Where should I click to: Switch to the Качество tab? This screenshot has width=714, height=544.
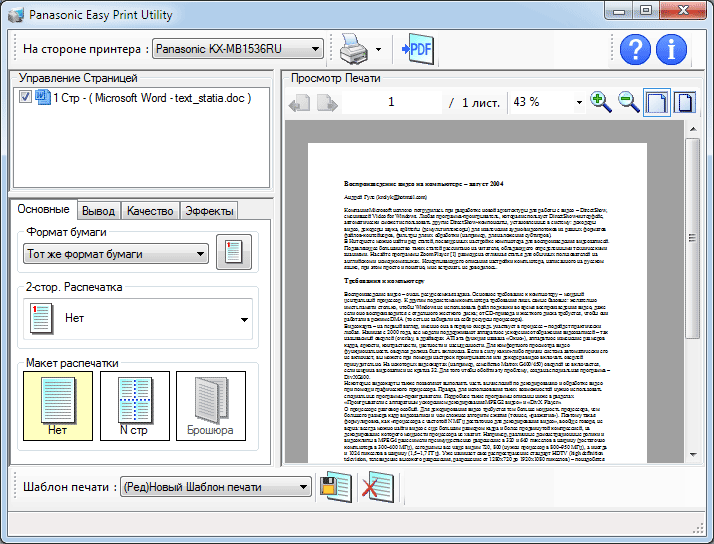tap(150, 211)
